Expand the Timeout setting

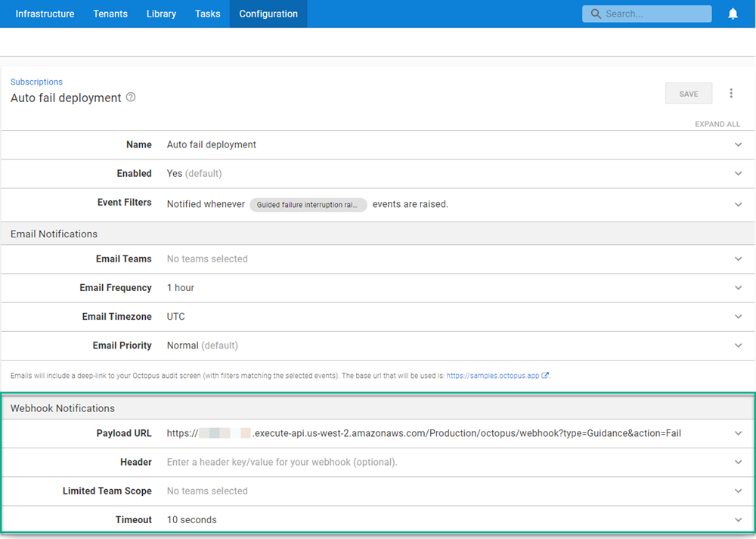(x=739, y=519)
